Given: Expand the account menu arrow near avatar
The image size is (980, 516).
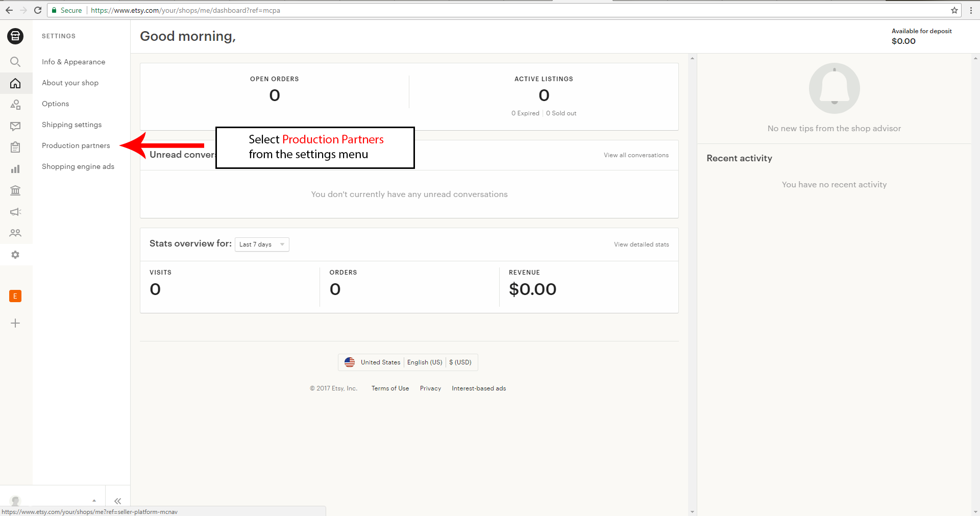Looking at the screenshot, I should pos(94,501).
